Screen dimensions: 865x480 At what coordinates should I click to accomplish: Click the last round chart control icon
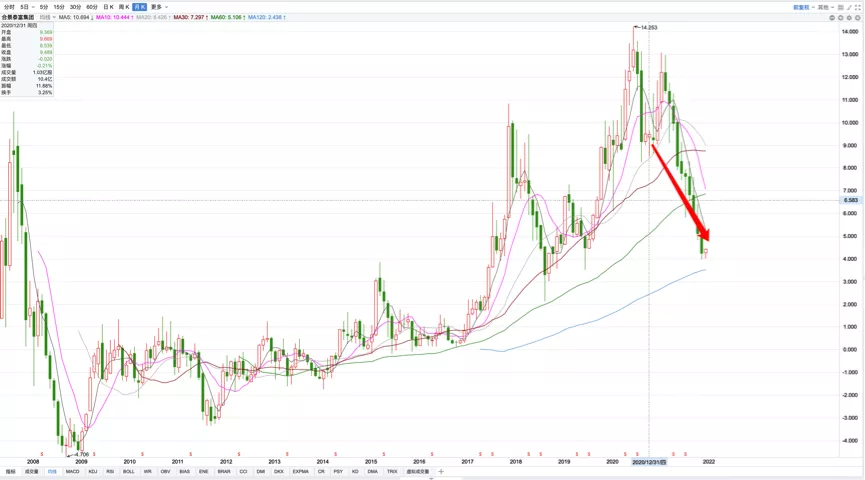click(x=858, y=18)
